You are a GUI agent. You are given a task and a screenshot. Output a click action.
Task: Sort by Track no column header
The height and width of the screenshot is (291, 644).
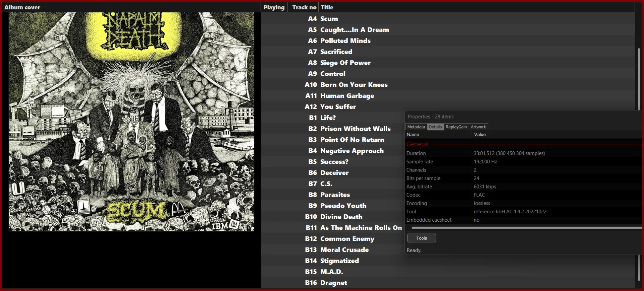click(x=303, y=7)
